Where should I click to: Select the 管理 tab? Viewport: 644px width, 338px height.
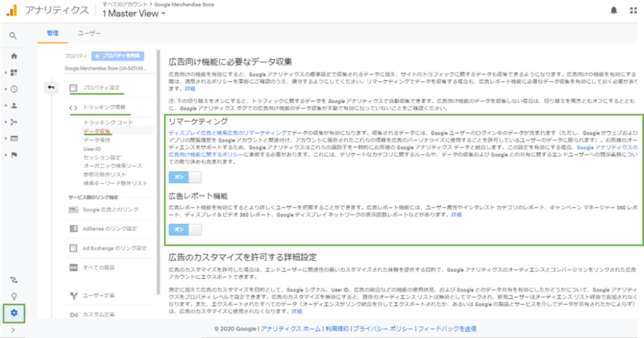[x=53, y=33]
